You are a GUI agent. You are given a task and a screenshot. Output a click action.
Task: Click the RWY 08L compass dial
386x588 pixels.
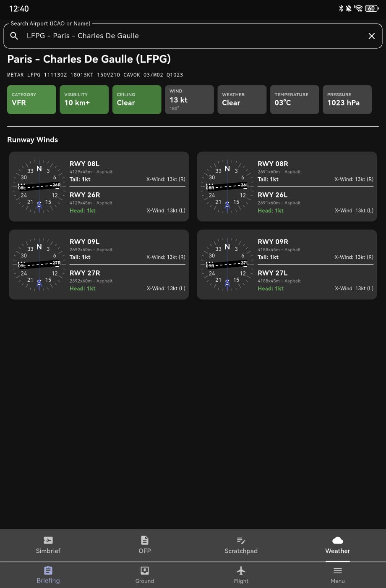39,186
